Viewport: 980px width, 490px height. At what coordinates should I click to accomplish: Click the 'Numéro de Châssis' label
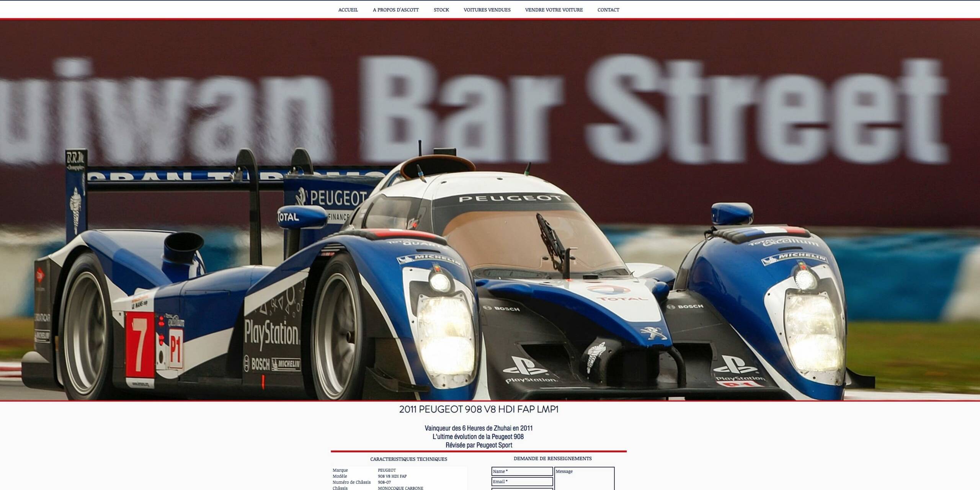point(352,482)
